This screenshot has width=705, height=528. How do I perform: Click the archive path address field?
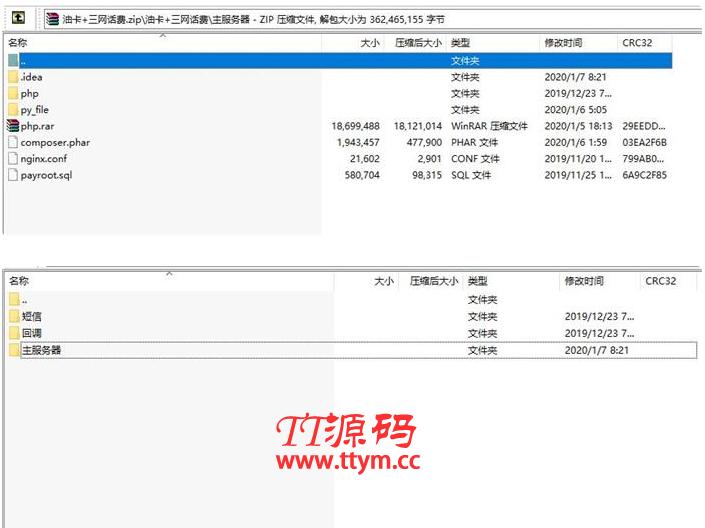(x=373, y=19)
